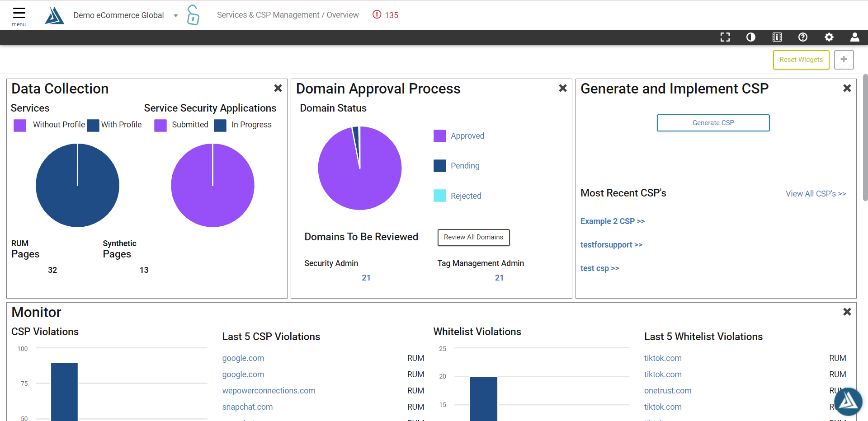Close the Data Collection widget

pyautogui.click(x=278, y=88)
